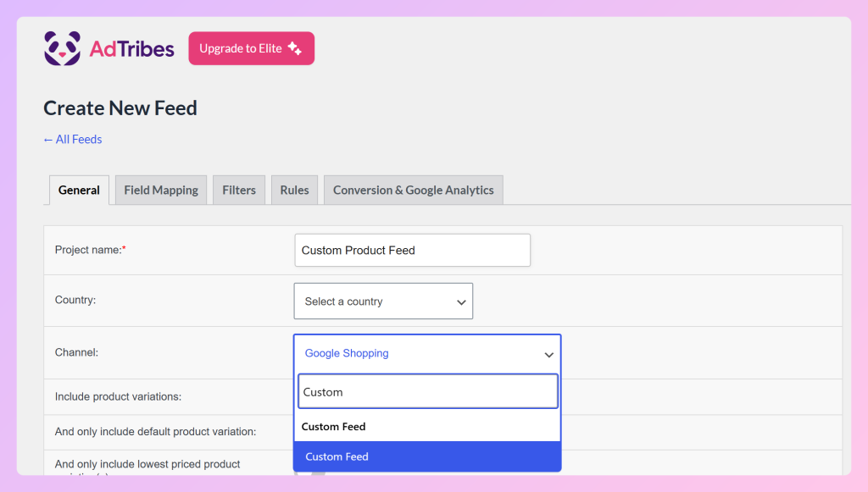Image resolution: width=868 pixels, height=492 pixels.
Task: Click the sparkle stars icon on Upgrade button
Action: (x=295, y=48)
